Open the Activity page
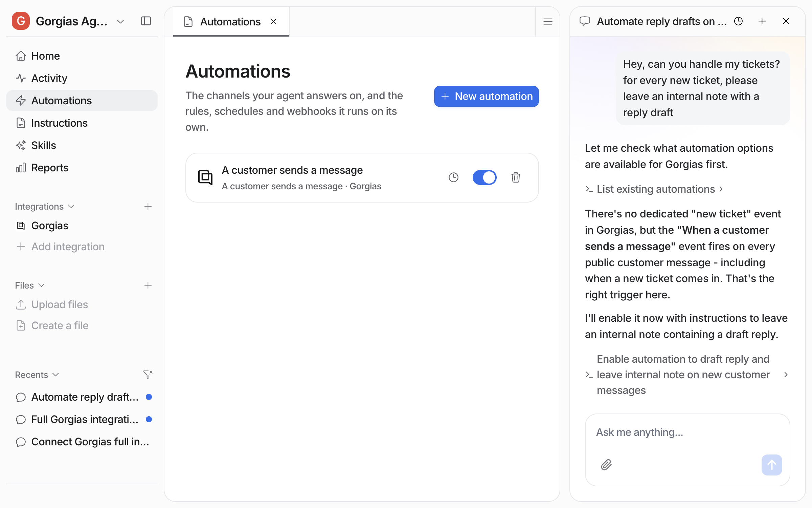Image resolution: width=812 pixels, height=508 pixels. [82, 78]
